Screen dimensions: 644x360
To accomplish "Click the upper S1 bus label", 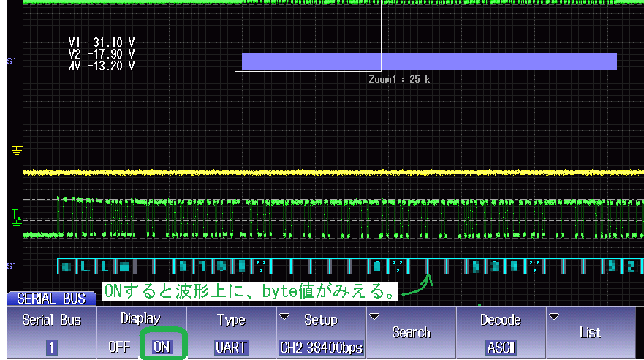I will [x=11, y=61].
